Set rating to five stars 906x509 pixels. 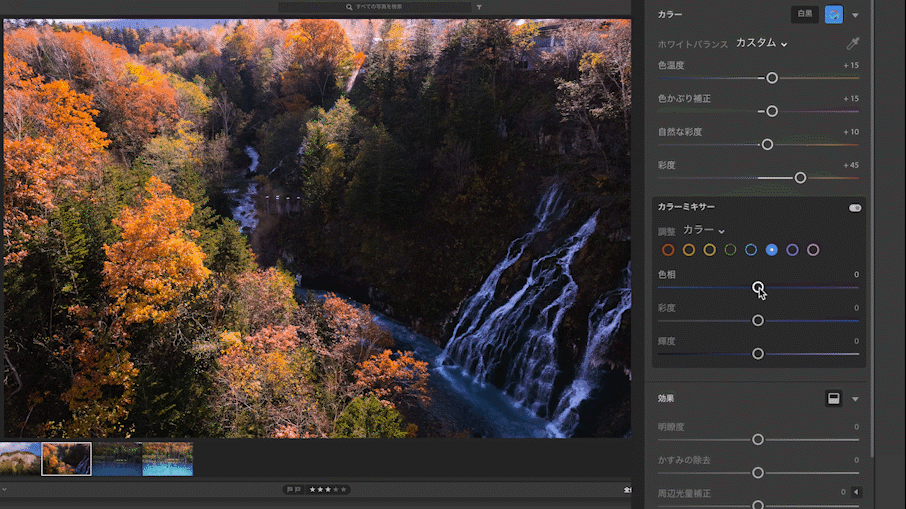pyautogui.click(x=343, y=489)
